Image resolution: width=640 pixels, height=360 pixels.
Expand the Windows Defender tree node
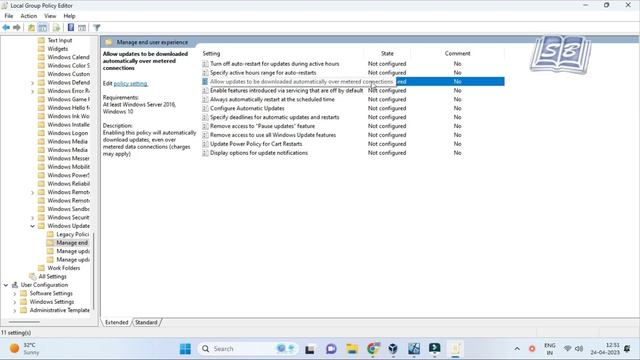(32, 83)
